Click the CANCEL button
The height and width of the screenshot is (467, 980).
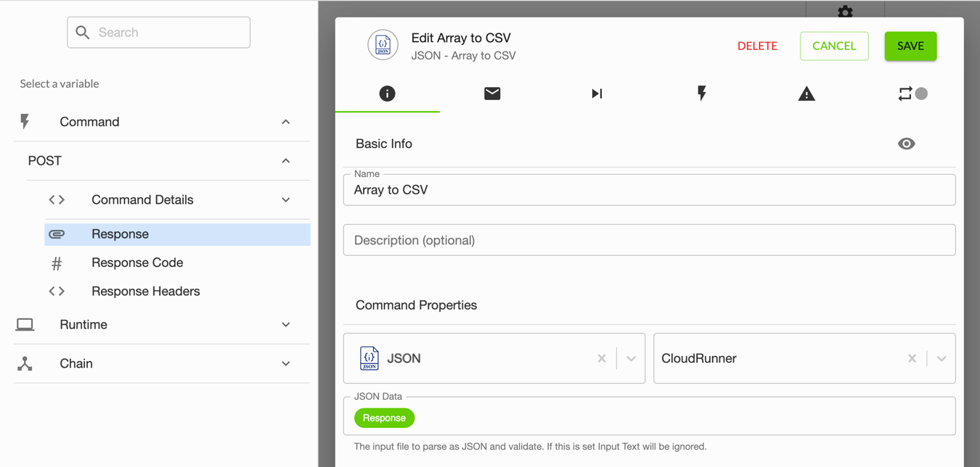pyautogui.click(x=834, y=46)
